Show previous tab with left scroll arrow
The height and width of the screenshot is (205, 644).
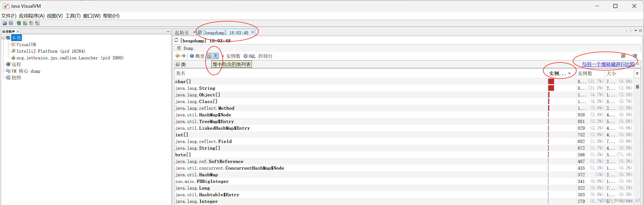pos(626,31)
